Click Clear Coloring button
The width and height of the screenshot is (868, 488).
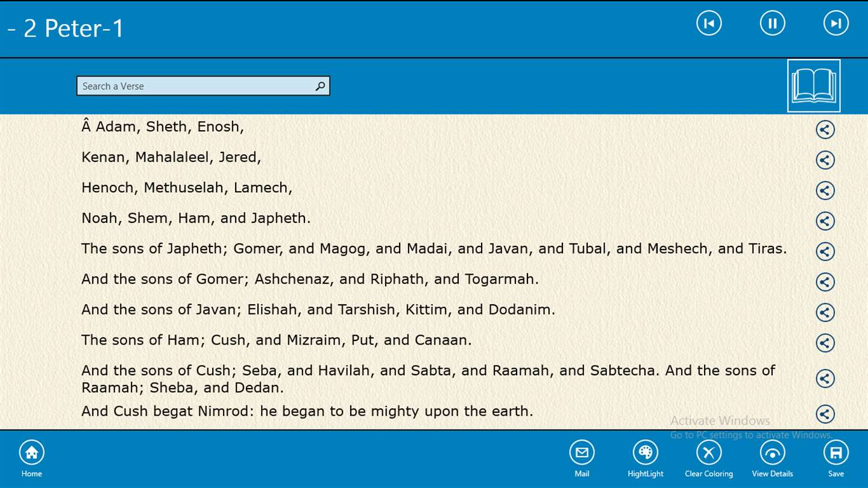coord(709,458)
